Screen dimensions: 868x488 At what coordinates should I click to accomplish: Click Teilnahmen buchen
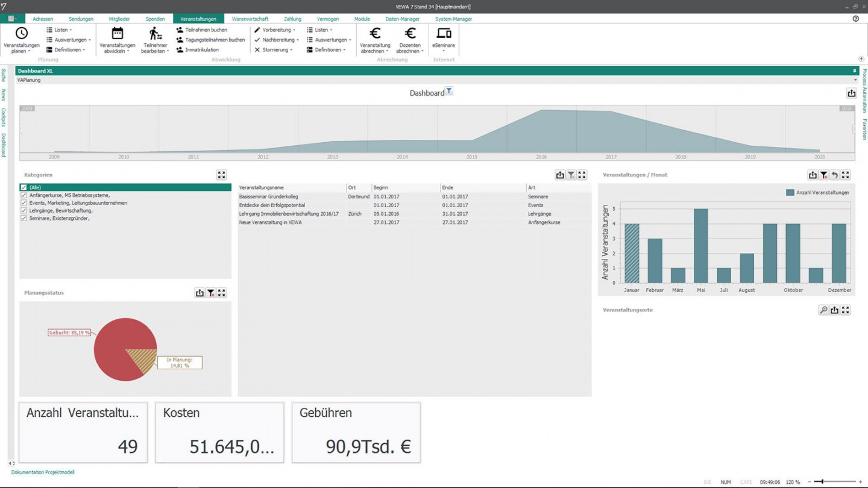[201, 30]
